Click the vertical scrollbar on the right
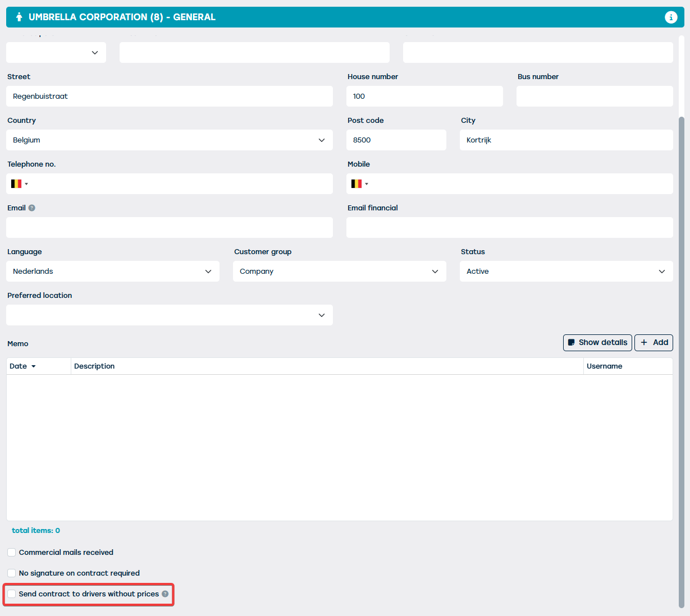Image resolution: width=690 pixels, height=616 pixels. coord(682,362)
